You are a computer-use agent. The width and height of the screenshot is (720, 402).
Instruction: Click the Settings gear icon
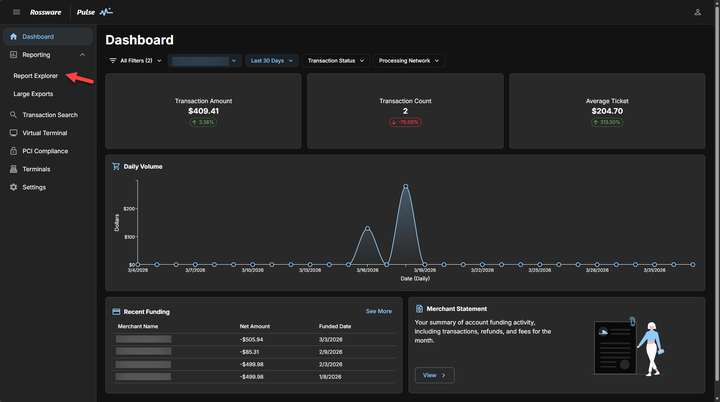coord(13,187)
